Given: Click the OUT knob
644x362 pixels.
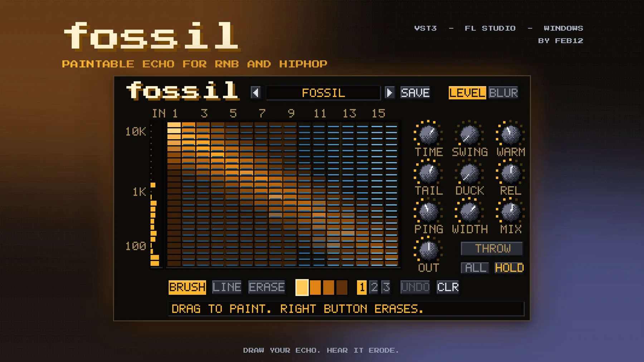Looking at the screenshot, I should point(428,250).
